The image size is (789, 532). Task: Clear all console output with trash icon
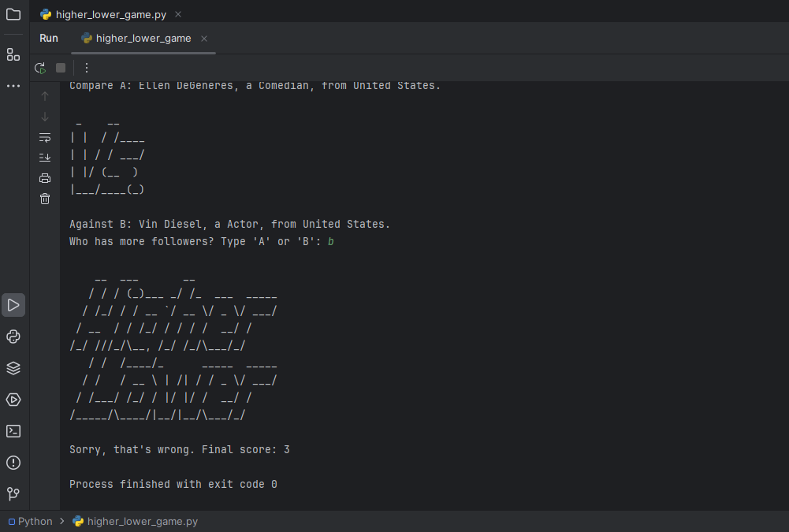[x=45, y=199]
